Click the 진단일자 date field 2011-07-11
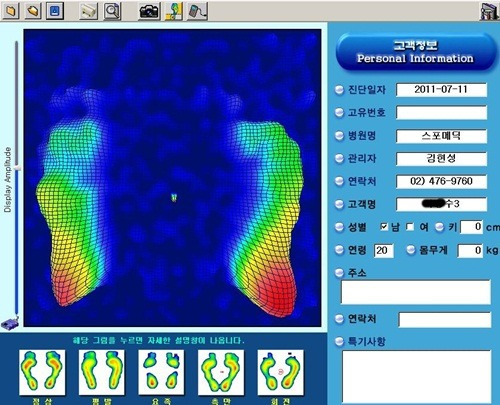Viewport: 500px width, 405px height. 441,90
